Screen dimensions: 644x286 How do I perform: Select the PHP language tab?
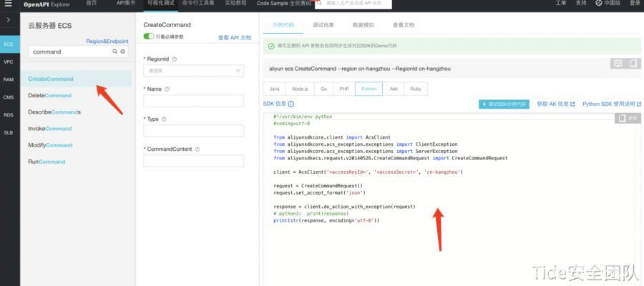pyautogui.click(x=344, y=89)
